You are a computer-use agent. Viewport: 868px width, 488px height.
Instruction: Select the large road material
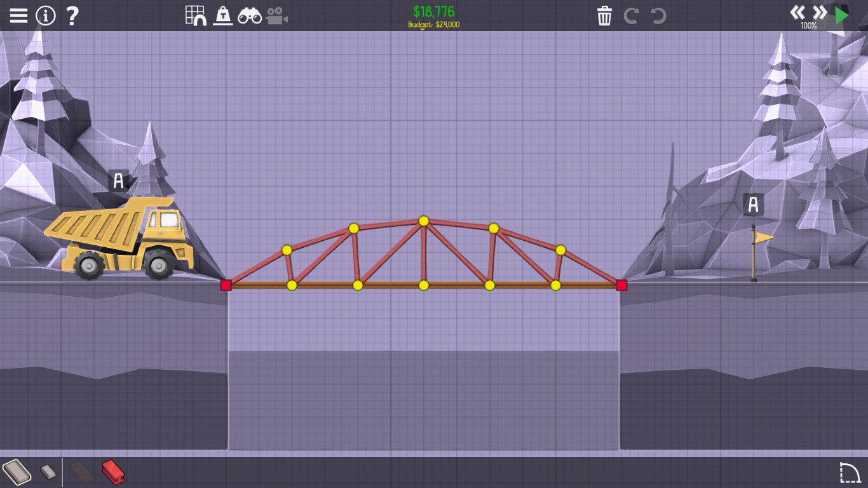pos(17,472)
